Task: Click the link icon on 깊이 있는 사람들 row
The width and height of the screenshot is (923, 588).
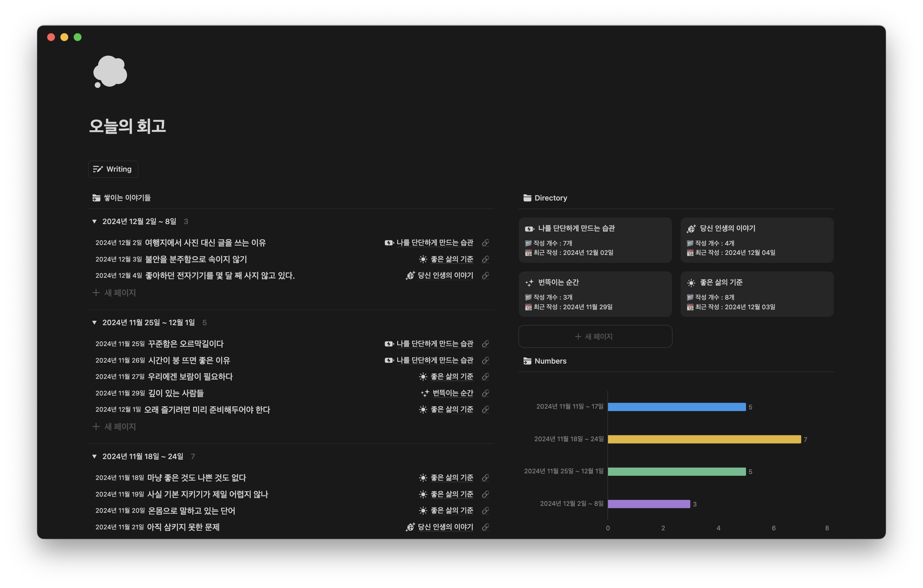Action: pyautogui.click(x=485, y=393)
